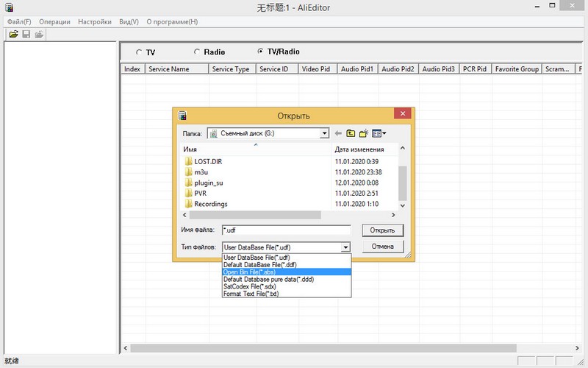Sort by Имя column header

[255, 149]
